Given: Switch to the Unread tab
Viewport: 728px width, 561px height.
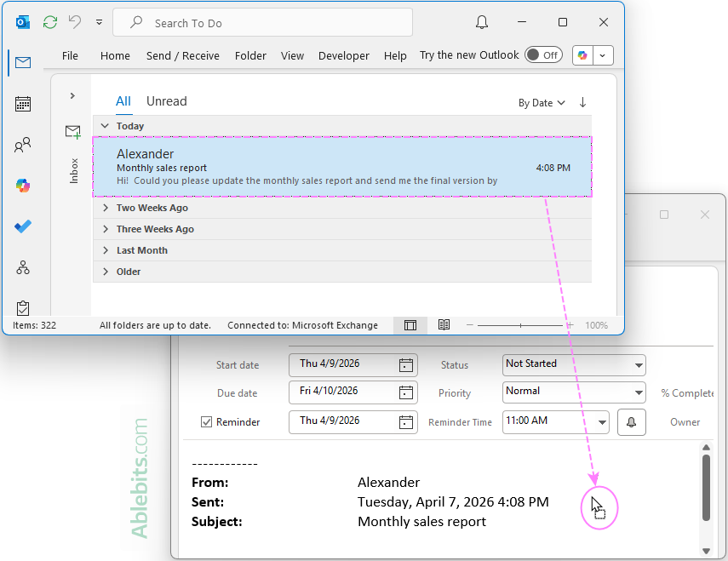Looking at the screenshot, I should (x=166, y=100).
